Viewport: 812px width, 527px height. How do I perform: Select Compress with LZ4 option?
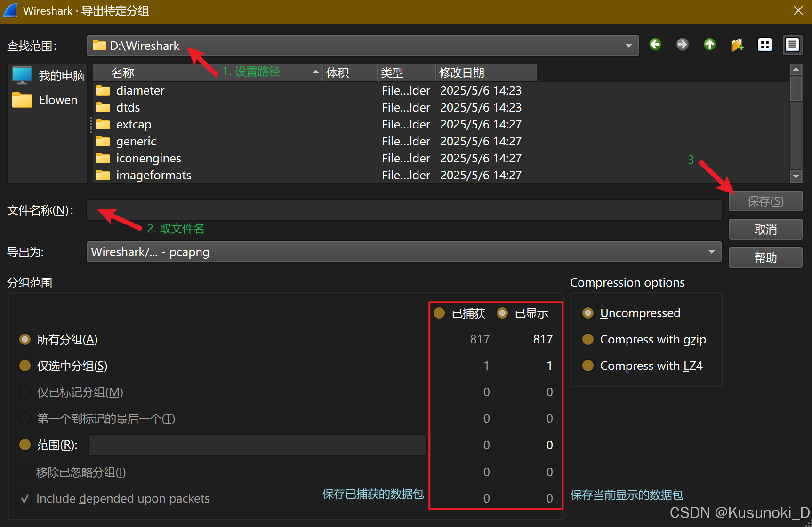click(x=588, y=366)
